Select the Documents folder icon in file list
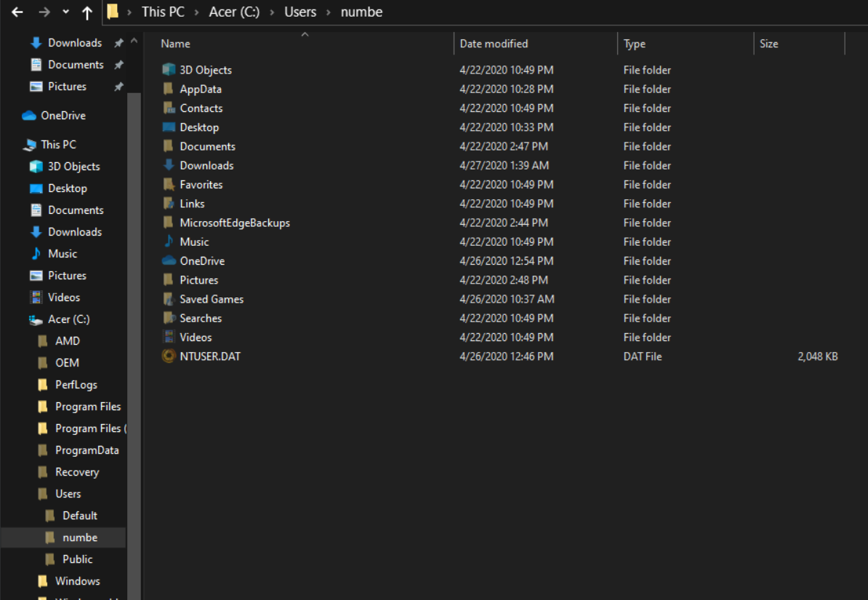868x600 pixels. tap(168, 145)
